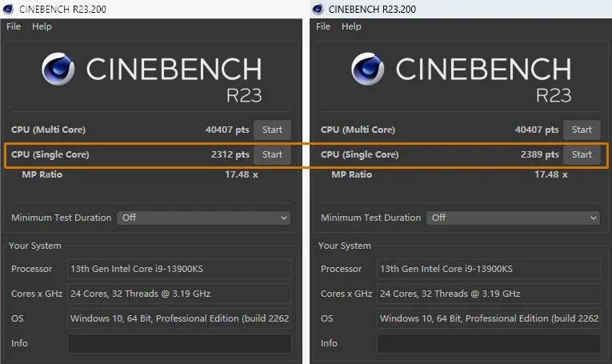Start the CPU Multi Core test in left window
The width and height of the screenshot is (612, 364).
pyautogui.click(x=272, y=130)
